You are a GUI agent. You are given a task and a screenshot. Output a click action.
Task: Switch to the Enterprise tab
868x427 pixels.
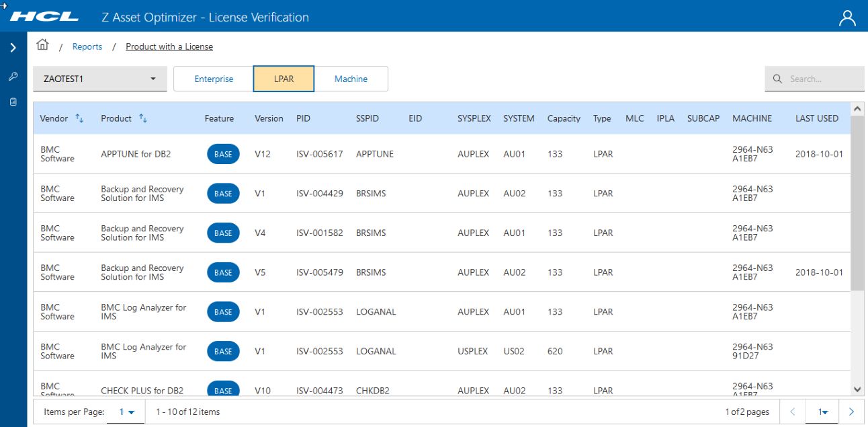(214, 79)
